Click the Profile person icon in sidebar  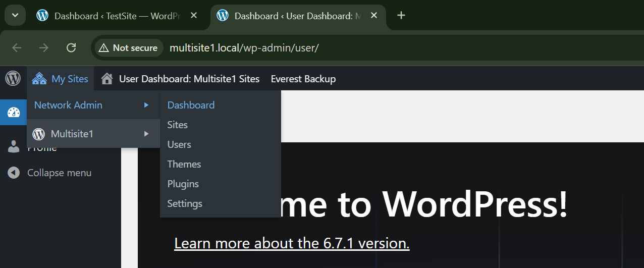pyautogui.click(x=14, y=147)
